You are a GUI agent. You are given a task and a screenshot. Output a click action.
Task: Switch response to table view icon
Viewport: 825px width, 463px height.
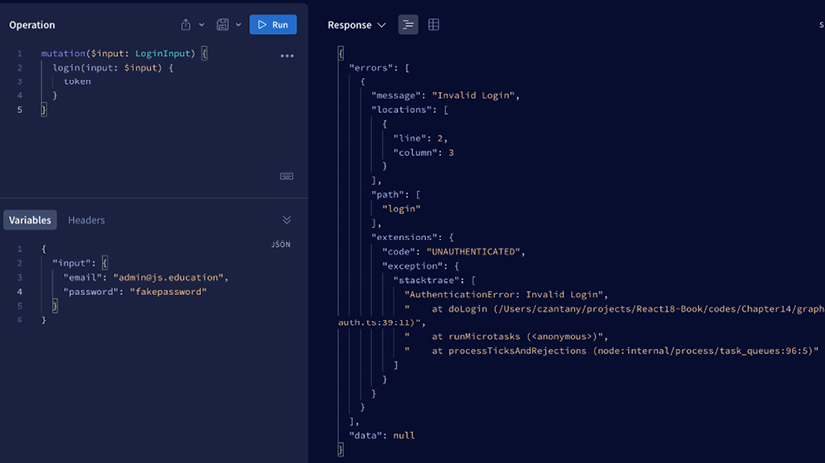pyautogui.click(x=434, y=25)
